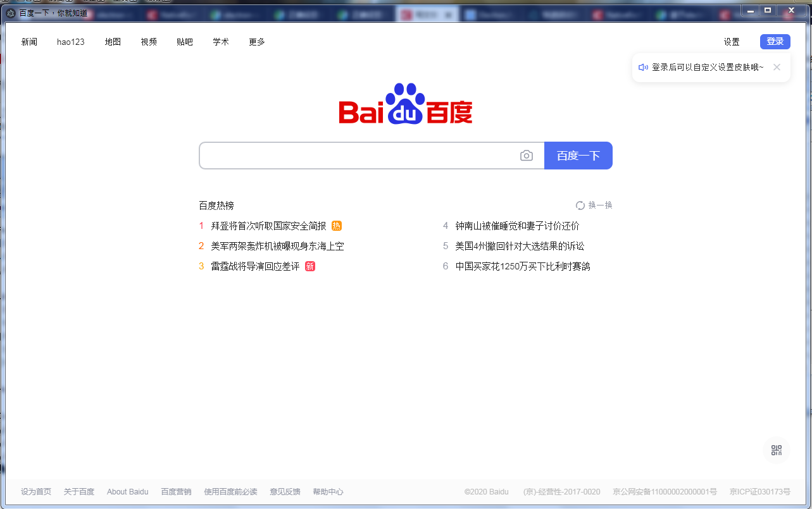Click the 新 badge beside 雷霆战将 topic
The height and width of the screenshot is (509, 812).
[311, 266]
